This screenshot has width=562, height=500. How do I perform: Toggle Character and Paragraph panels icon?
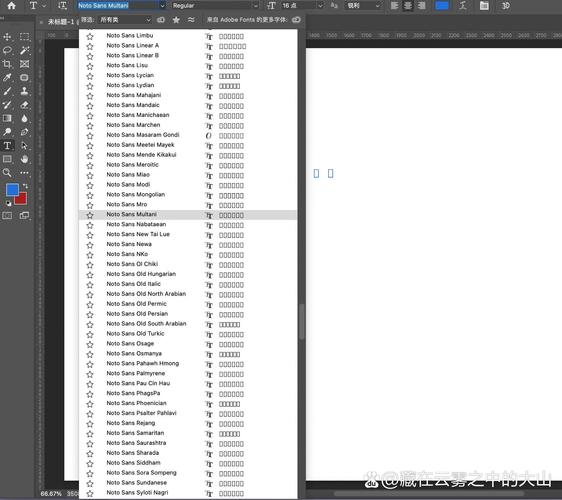tap(484, 6)
